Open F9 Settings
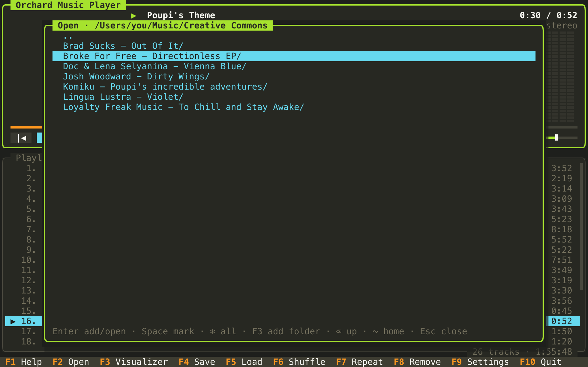This screenshot has height=367, width=588. pyautogui.click(x=480, y=362)
